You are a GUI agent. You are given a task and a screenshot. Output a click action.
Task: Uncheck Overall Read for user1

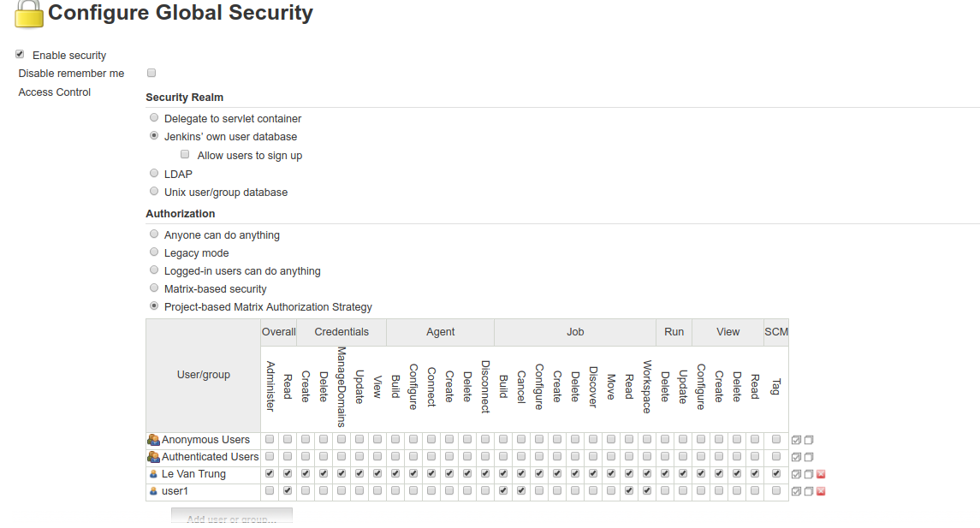tap(288, 490)
